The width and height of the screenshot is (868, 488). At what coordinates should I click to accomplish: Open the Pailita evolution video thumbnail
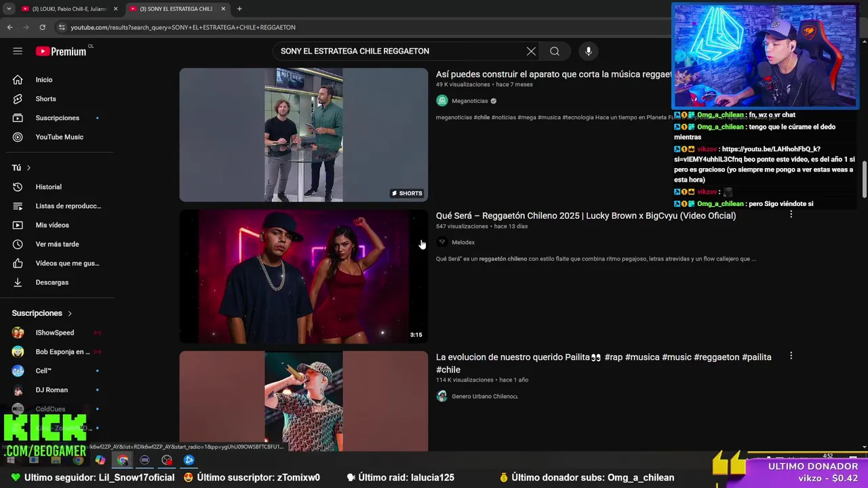pyautogui.click(x=304, y=401)
